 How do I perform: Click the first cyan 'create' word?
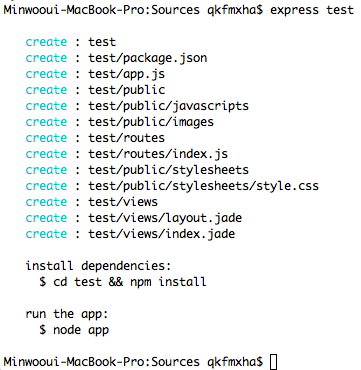coord(46,42)
